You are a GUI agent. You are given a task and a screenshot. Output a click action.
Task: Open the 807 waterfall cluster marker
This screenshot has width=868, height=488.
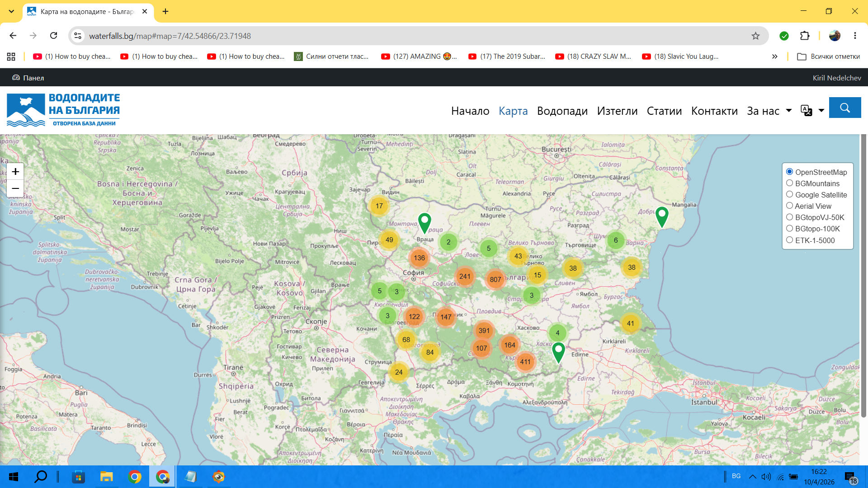click(495, 279)
